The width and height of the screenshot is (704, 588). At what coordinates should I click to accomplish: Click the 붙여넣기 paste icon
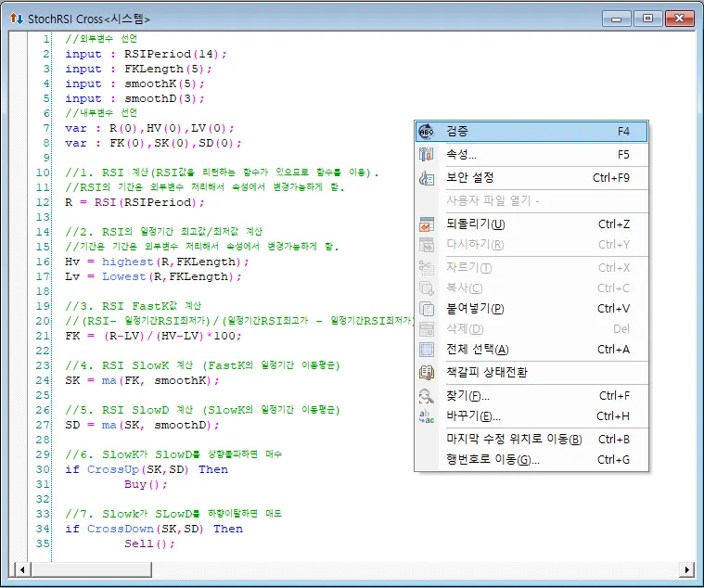point(426,309)
